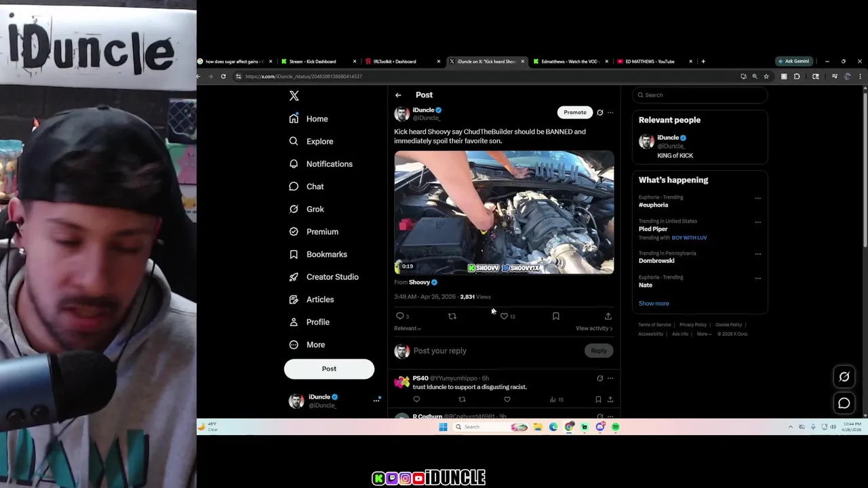The height and width of the screenshot is (488, 868).
Task: Open Profile in sidebar
Action: coord(310,322)
